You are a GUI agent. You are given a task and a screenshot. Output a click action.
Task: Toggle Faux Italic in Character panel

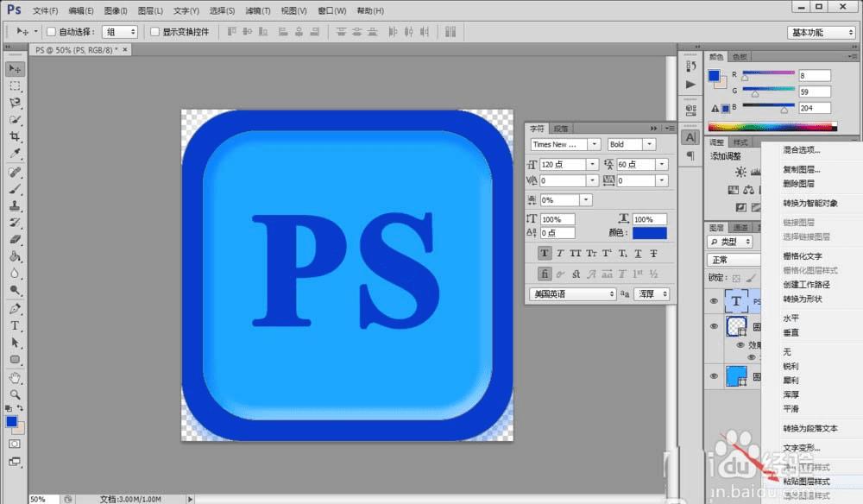pos(560,253)
